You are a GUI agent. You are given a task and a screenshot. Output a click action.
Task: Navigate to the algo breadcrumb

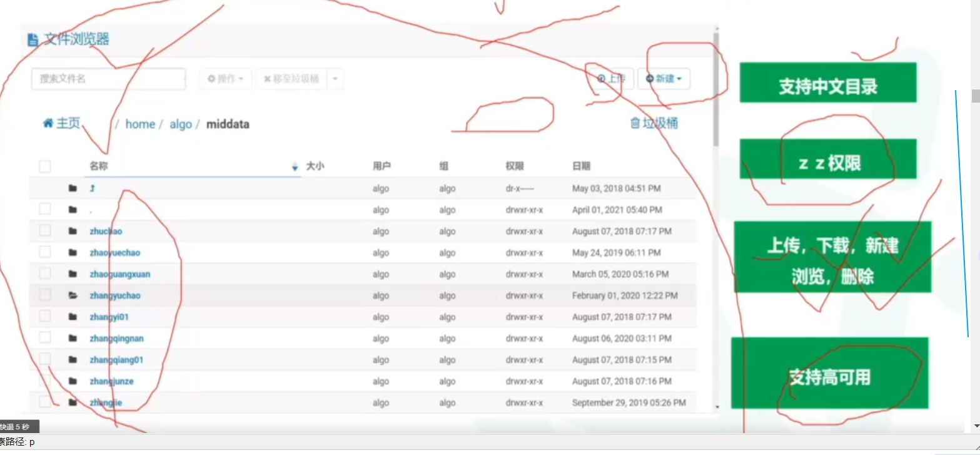coord(181,124)
